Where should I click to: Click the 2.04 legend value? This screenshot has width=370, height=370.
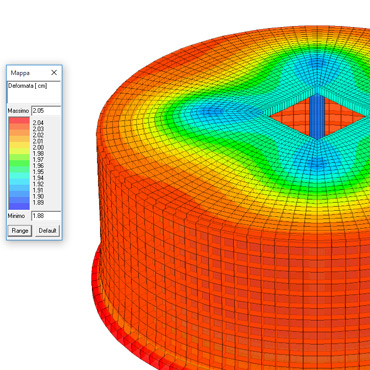(x=38, y=123)
